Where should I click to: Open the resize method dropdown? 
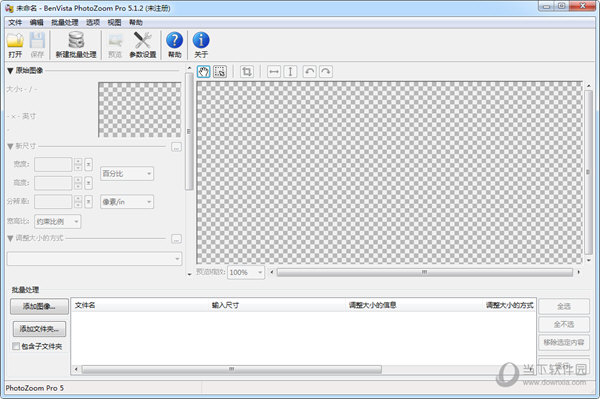95,259
